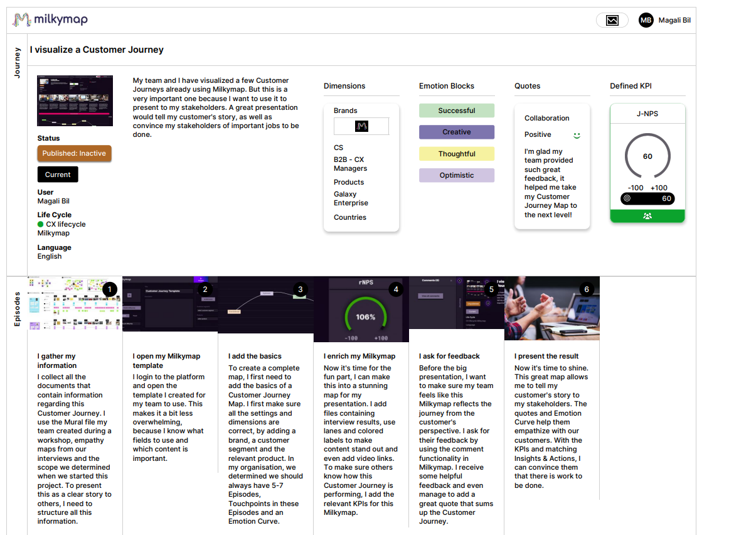Select the Optimistic emotion block
The width and height of the screenshot is (756, 535).
pyautogui.click(x=457, y=175)
